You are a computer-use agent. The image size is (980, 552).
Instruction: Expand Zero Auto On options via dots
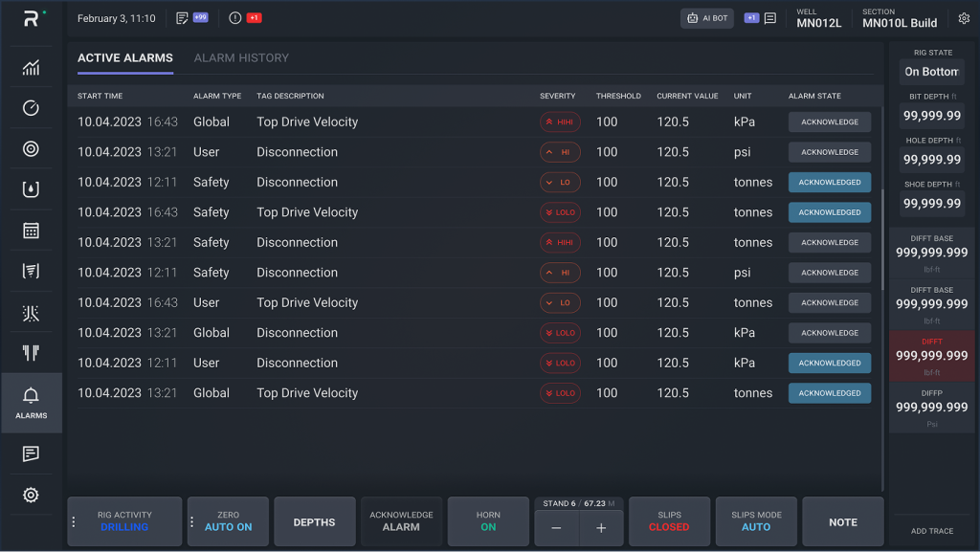[191, 521]
